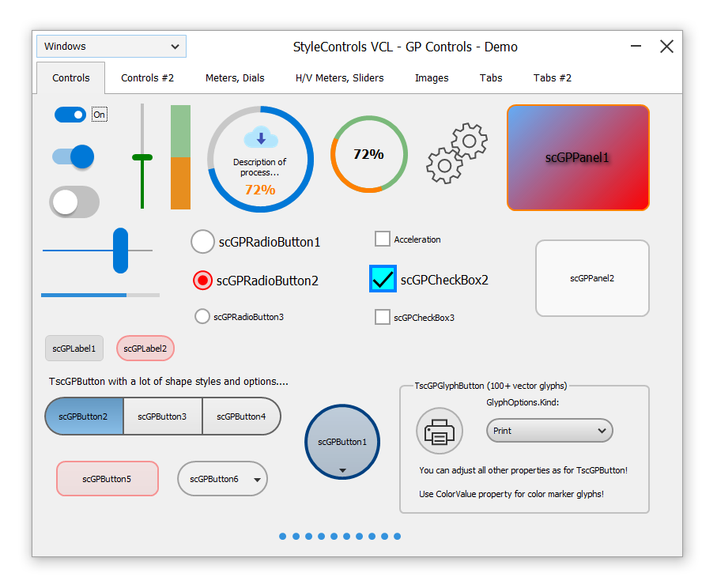Click the green and orange vertical meter

tap(180, 156)
